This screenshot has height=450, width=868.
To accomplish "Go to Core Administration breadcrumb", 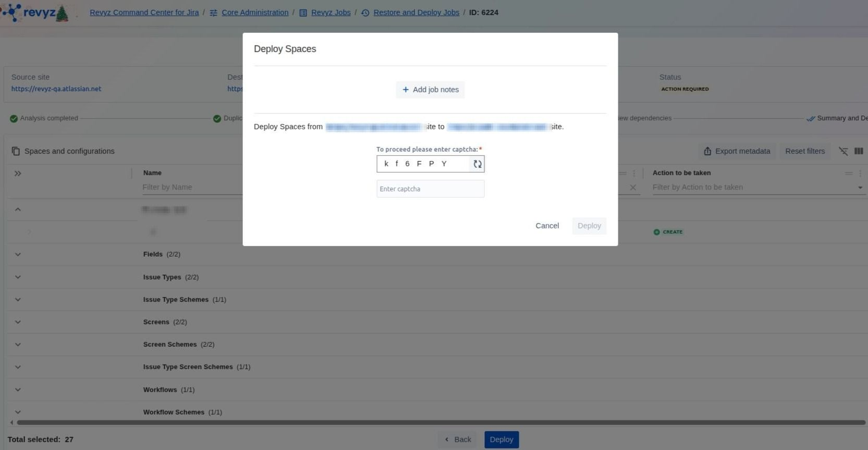I will (254, 13).
